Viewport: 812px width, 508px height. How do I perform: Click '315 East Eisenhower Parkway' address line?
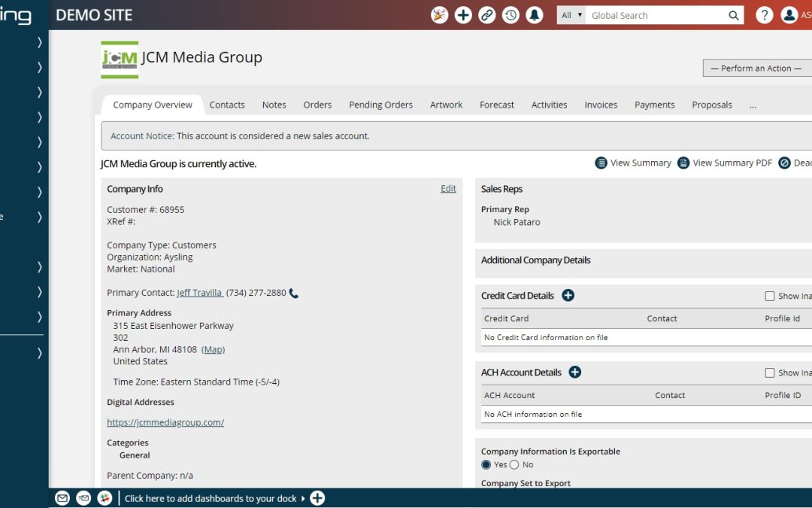coord(173,326)
